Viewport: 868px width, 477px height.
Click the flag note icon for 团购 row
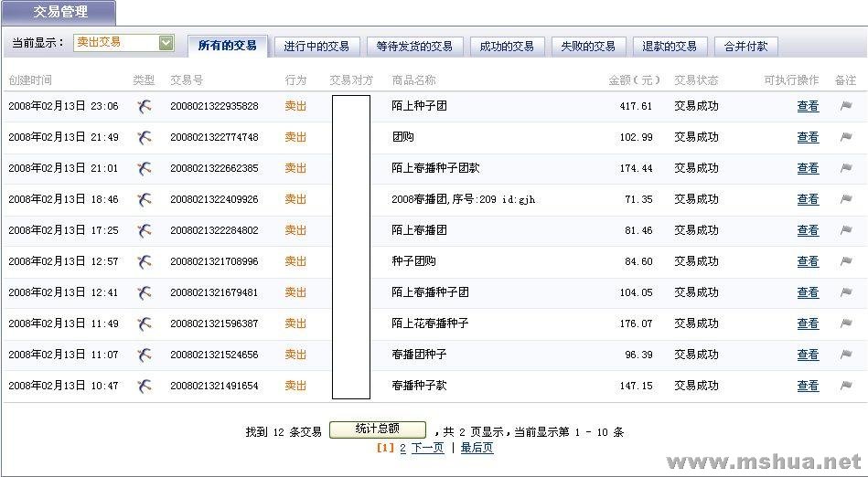[x=846, y=137]
